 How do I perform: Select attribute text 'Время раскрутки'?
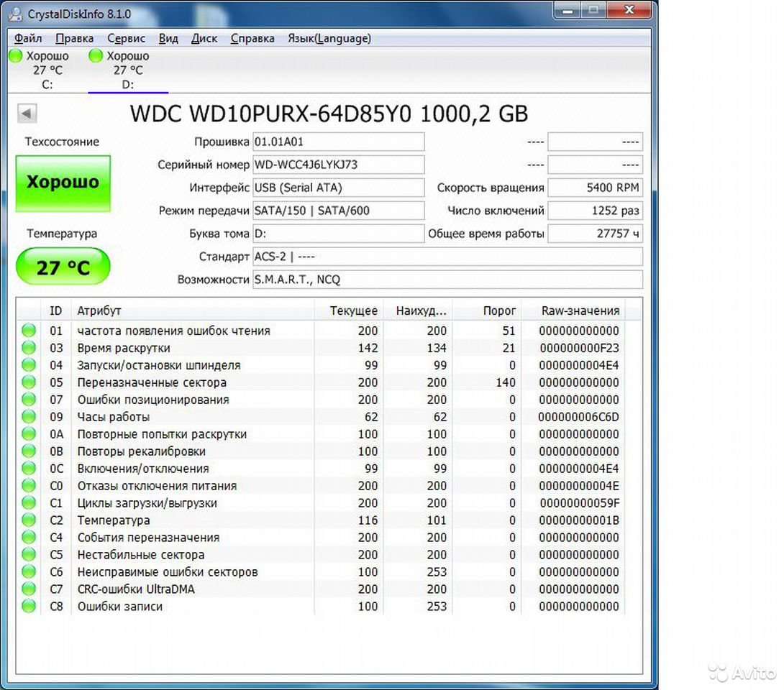124,348
